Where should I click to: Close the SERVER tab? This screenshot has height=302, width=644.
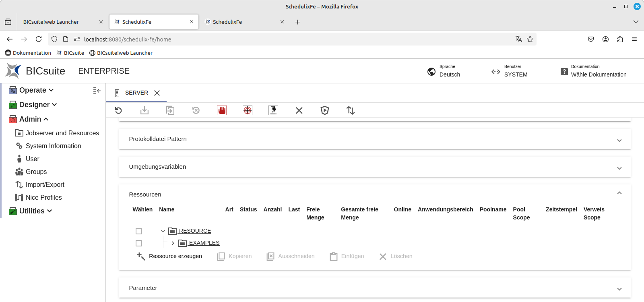point(157,93)
